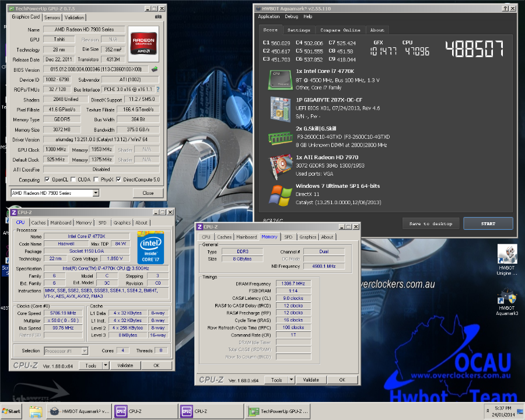Open Tools dropdown arrow in CPU window
Screen dimensions: 525x420
(x=106, y=365)
